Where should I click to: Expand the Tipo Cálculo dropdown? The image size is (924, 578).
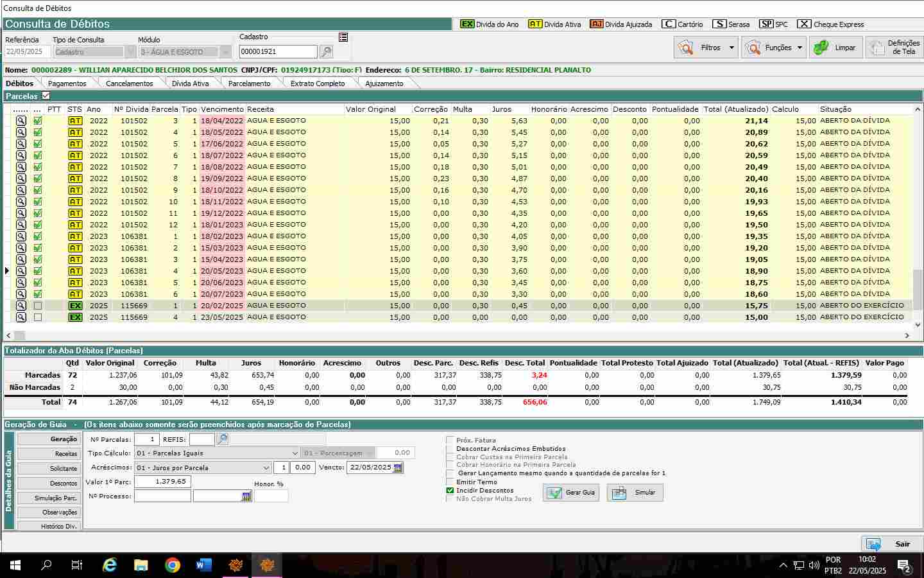[295, 453]
